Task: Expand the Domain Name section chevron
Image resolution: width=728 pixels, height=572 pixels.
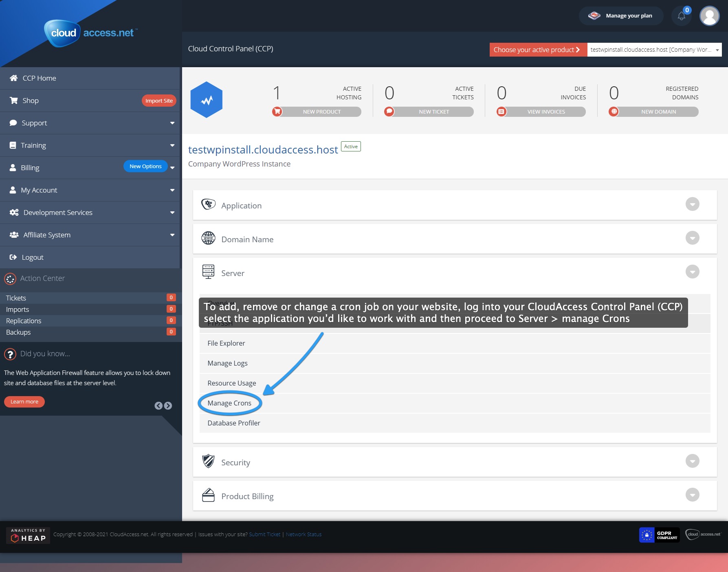Action: [x=692, y=238]
